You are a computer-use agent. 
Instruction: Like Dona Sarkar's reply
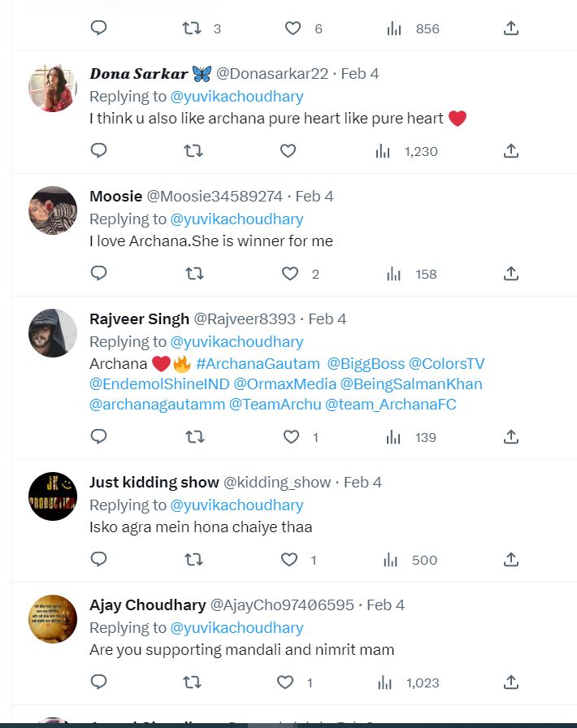[x=287, y=150]
